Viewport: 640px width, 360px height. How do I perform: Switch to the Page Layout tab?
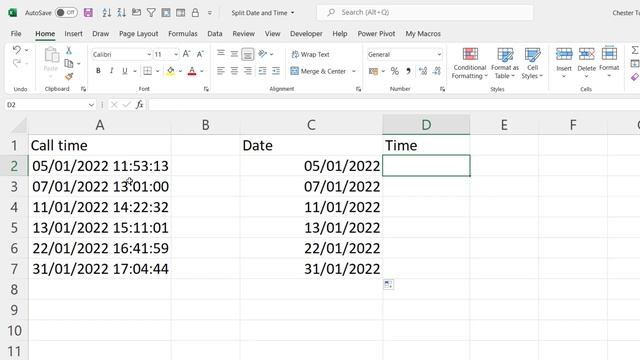point(138,34)
